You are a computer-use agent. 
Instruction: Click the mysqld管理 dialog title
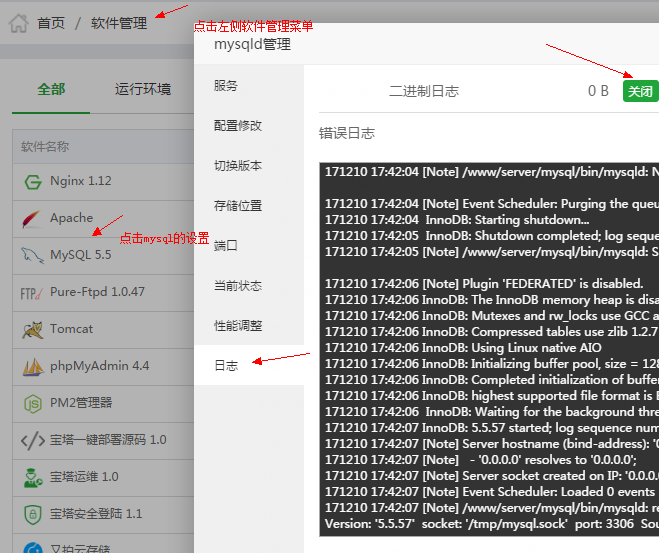click(252, 44)
